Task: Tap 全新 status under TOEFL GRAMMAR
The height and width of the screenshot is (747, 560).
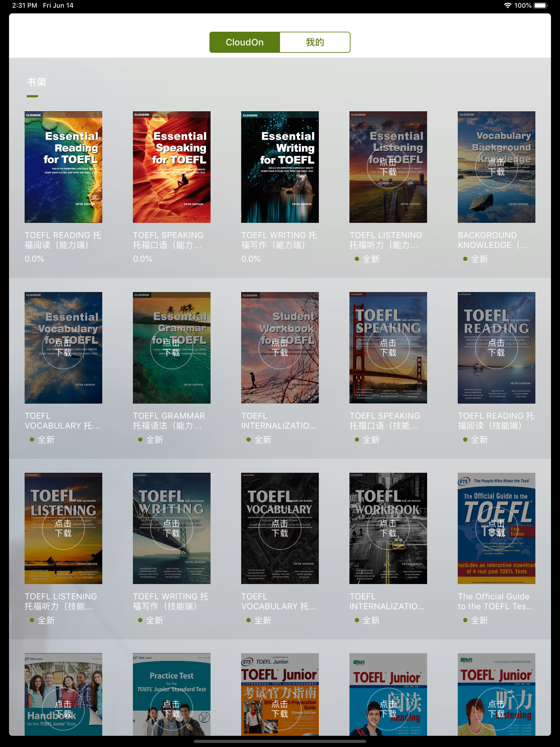Action: click(x=154, y=440)
